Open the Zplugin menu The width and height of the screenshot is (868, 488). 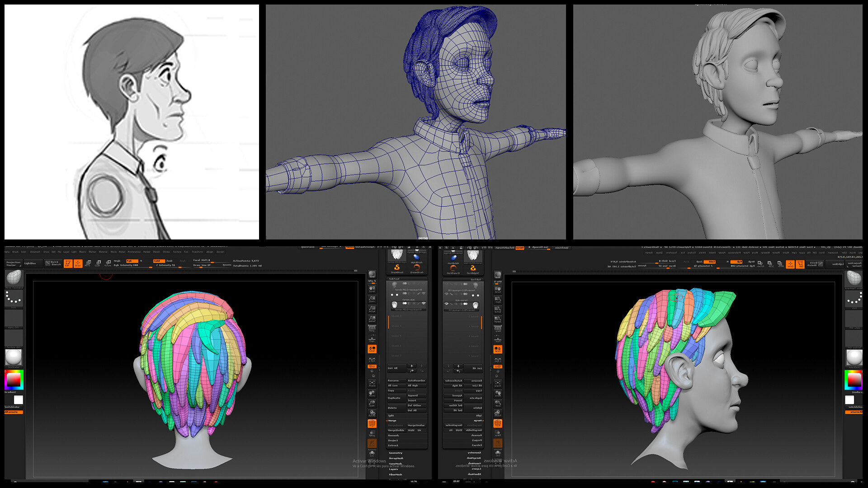coord(210,252)
